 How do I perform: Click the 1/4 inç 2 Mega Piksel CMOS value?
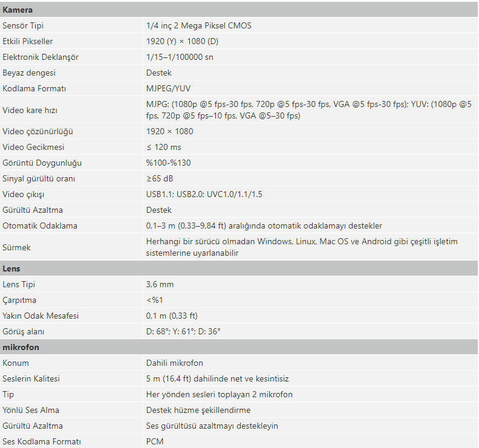[199, 25]
